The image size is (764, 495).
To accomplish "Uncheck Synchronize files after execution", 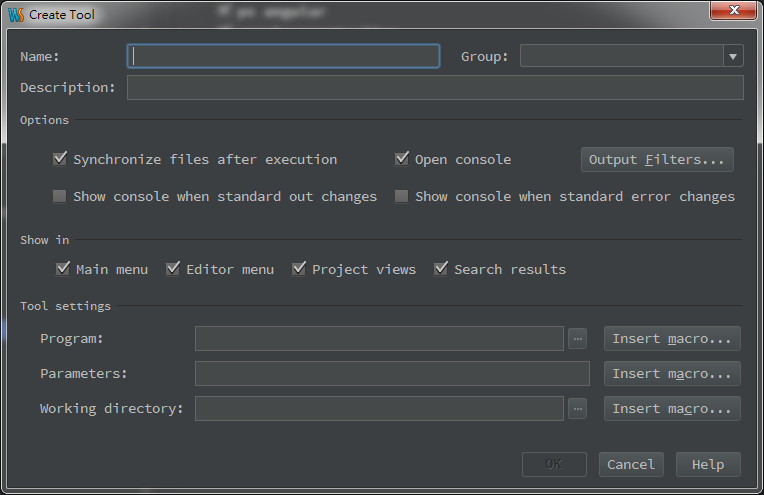I will (x=60, y=159).
